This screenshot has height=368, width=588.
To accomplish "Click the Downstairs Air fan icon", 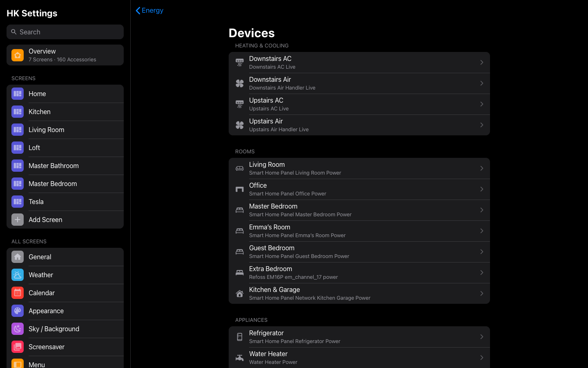I will point(240,83).
